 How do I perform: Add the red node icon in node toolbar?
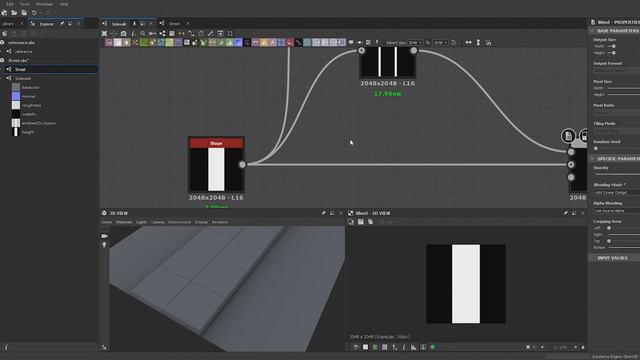[289, 42]
